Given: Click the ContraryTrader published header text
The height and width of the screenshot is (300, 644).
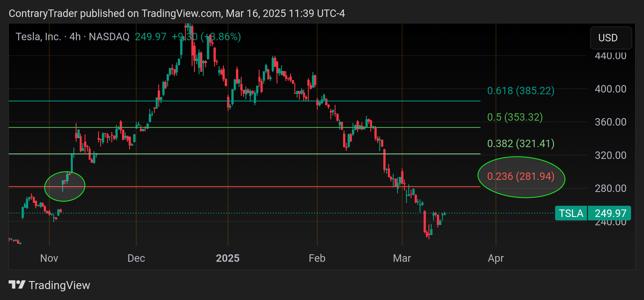Looking at the screenshot, I should (177, 13).
